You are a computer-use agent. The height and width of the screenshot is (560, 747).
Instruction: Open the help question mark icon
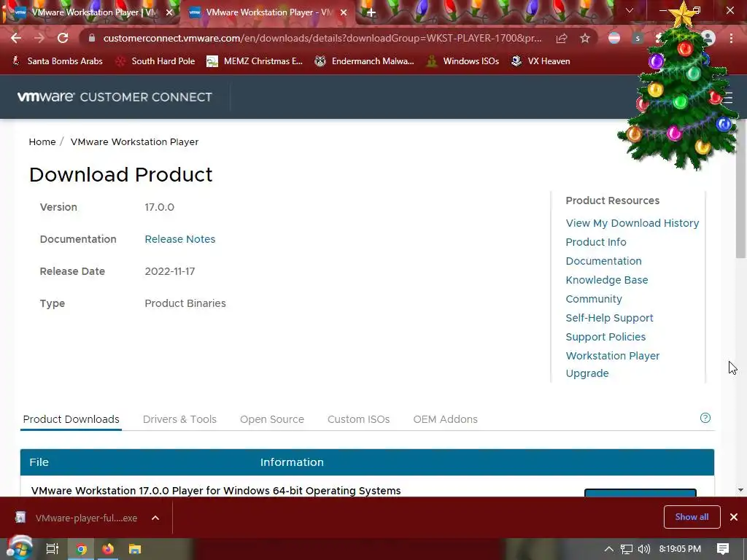pyautogui.click(x=705, y=418)
